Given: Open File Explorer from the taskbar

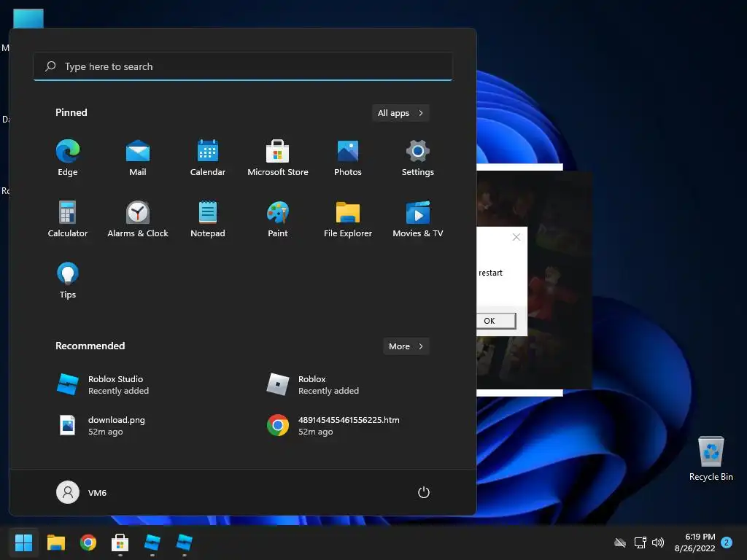Looking at the screenshot, I should [55, 542].
